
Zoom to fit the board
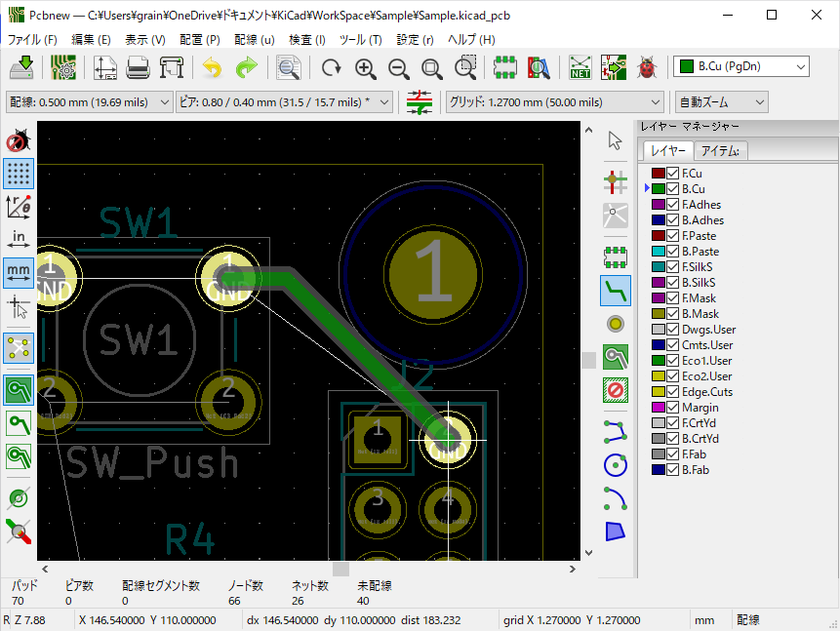[x=432, y=67]
